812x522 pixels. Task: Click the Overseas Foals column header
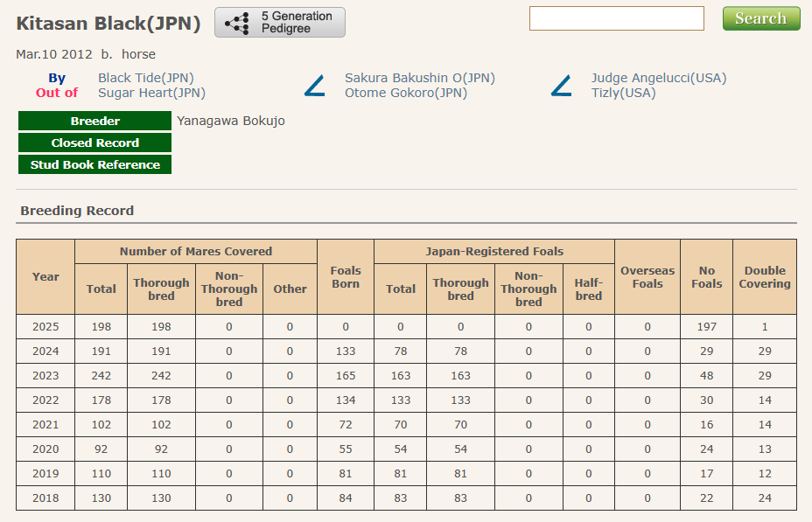[647, 277]
